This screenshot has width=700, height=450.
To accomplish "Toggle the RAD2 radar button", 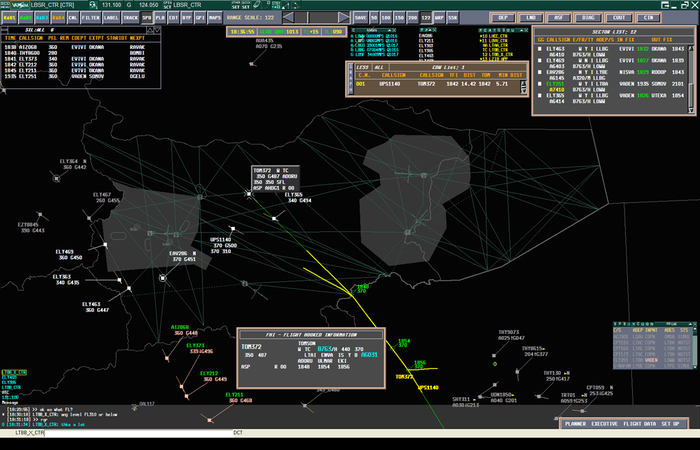I will coord(25,18).
